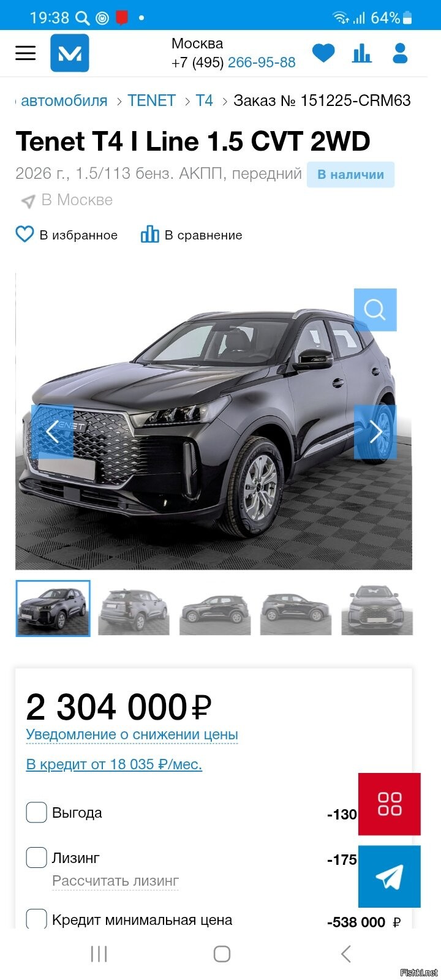This screenshot has width=441, height=980.
Task: Open TENET breadcrumb
Action: tap(151, 100)
